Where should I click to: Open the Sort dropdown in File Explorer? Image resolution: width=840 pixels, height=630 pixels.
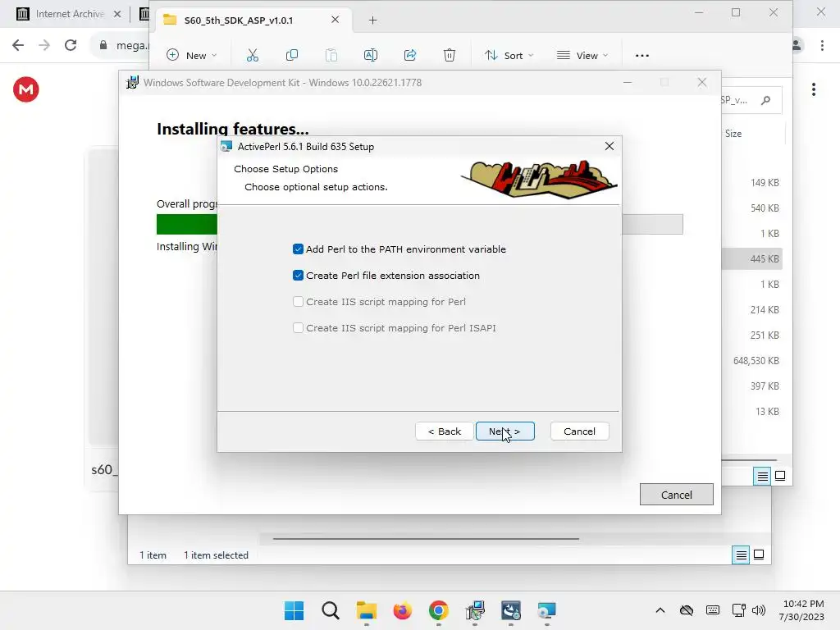509,55
